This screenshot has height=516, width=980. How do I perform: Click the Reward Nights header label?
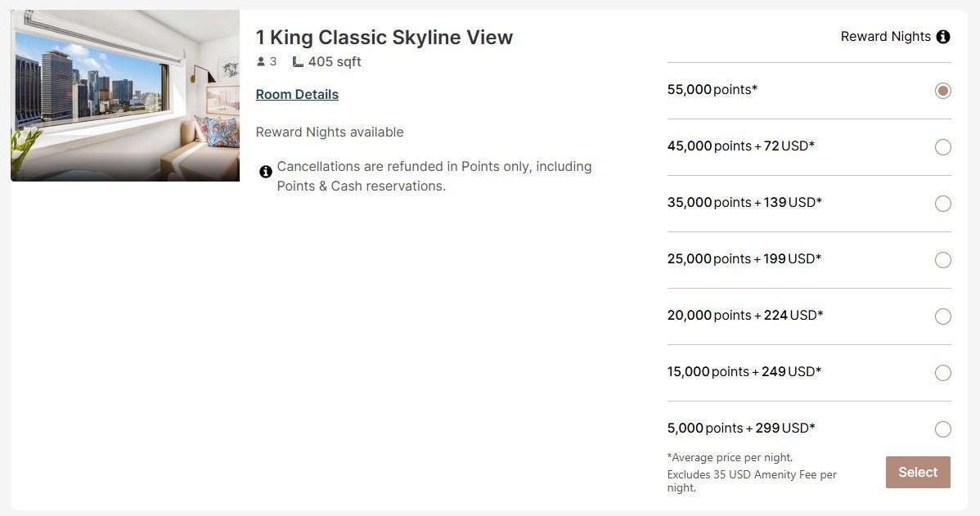[885, 36]
